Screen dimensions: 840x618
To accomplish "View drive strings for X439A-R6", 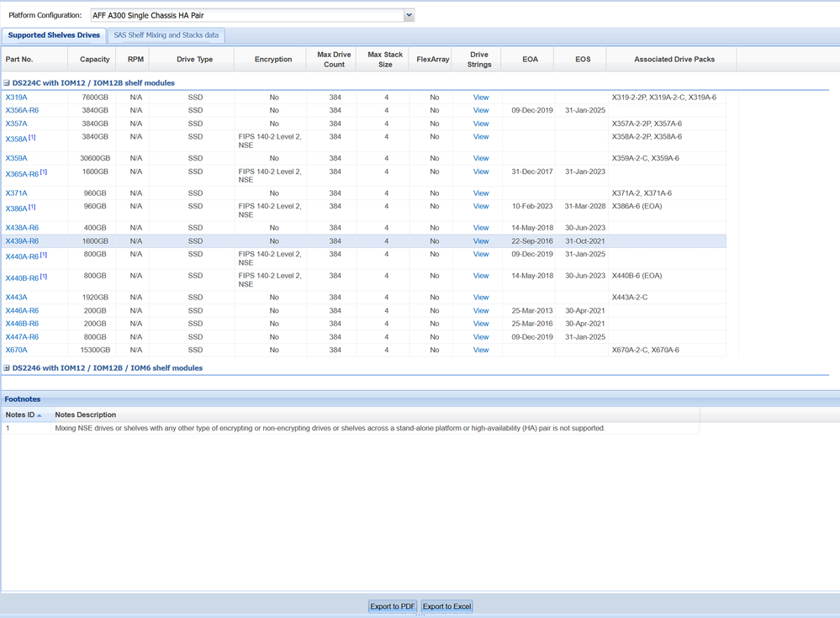I will (x=480, y=241).
